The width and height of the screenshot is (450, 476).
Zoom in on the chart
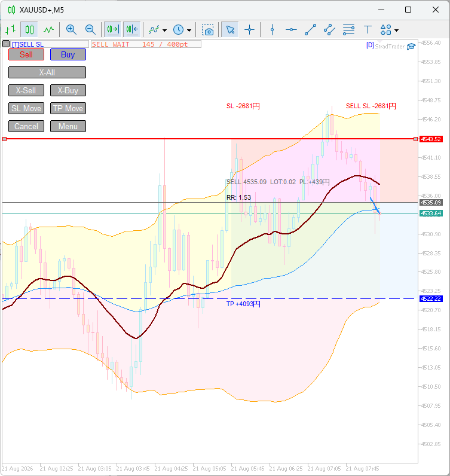(71, 29)
